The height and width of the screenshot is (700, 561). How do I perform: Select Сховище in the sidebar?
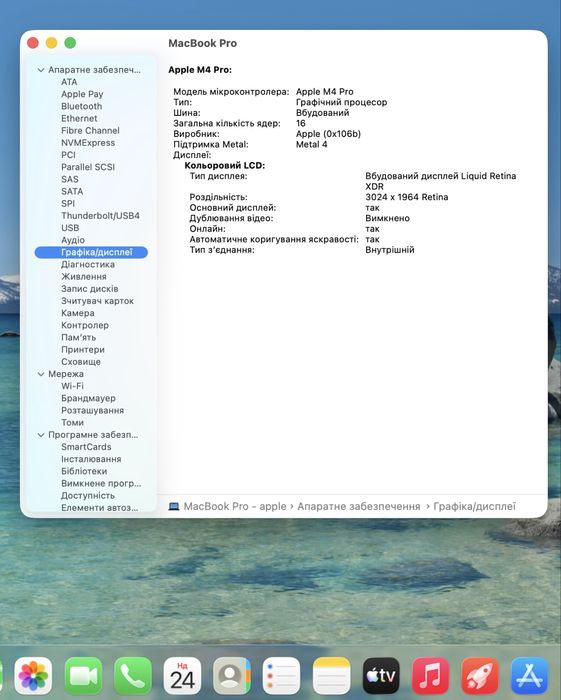81,362
